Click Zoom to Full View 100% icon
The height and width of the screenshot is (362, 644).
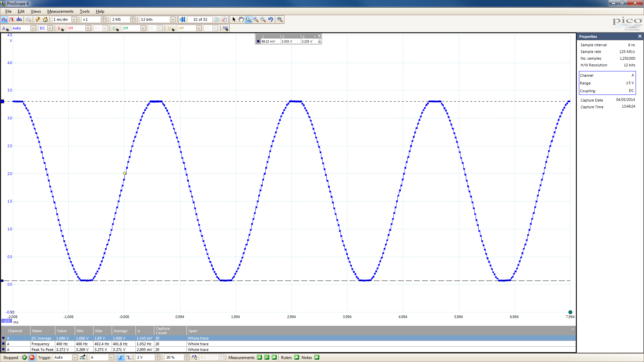(x=280, y=19)
